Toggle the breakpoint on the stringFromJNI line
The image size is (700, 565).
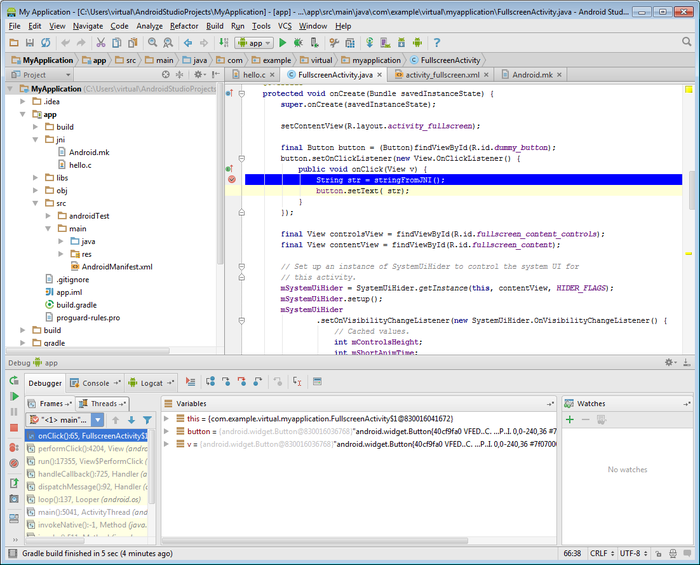click(x=232, y=179)
